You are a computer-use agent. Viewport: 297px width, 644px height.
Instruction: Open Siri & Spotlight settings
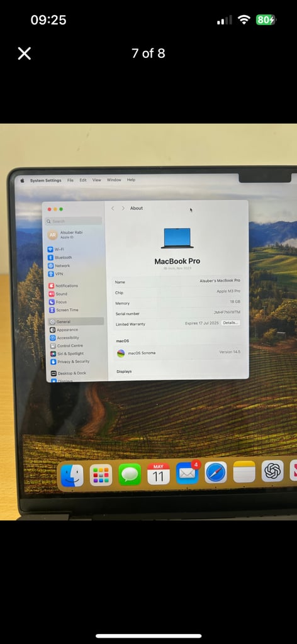click(67, 353)
